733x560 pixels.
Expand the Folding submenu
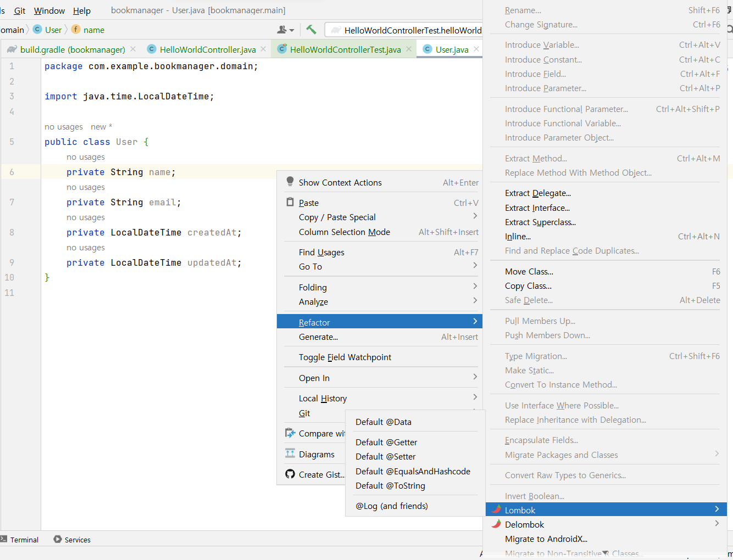(x=380, y=287)
